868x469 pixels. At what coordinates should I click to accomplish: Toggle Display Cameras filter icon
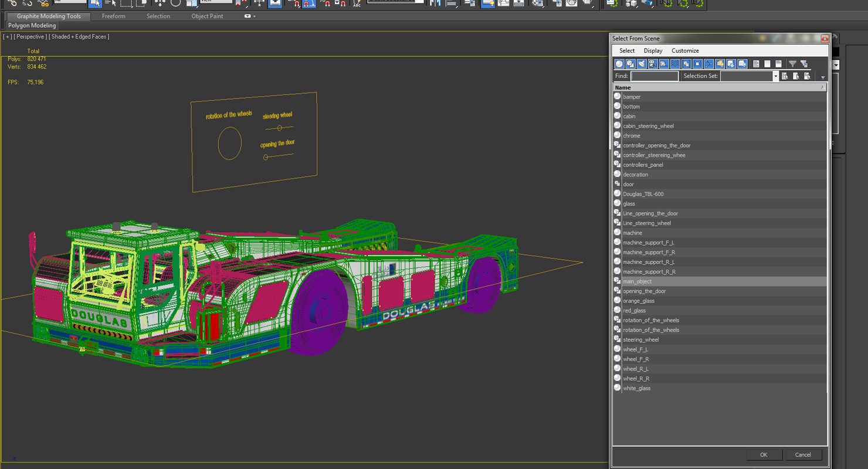click(x=652, y=64)
